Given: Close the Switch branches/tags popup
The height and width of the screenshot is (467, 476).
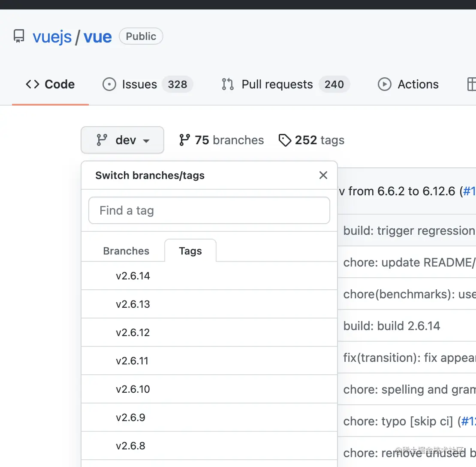Looking at the screenshot, I should (x=323, y=175).
